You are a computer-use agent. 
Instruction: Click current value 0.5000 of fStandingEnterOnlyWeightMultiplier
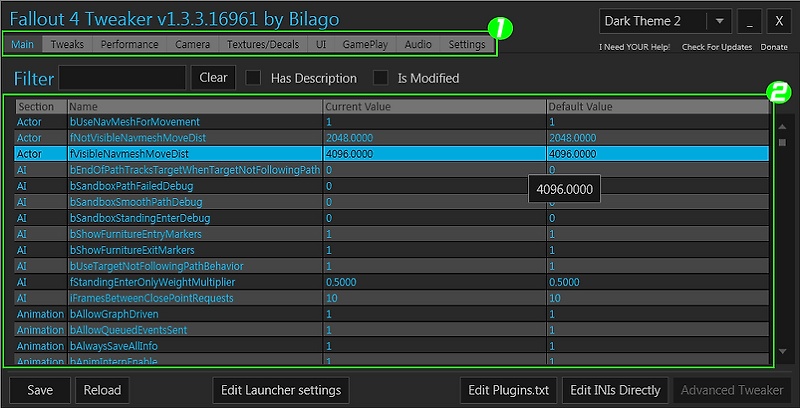(434, 282)
